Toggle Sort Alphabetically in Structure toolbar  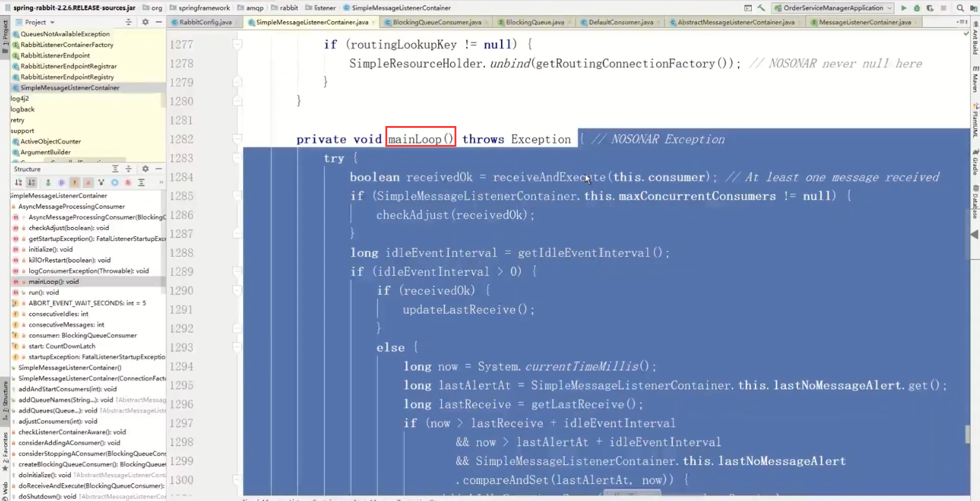point(32,182)
